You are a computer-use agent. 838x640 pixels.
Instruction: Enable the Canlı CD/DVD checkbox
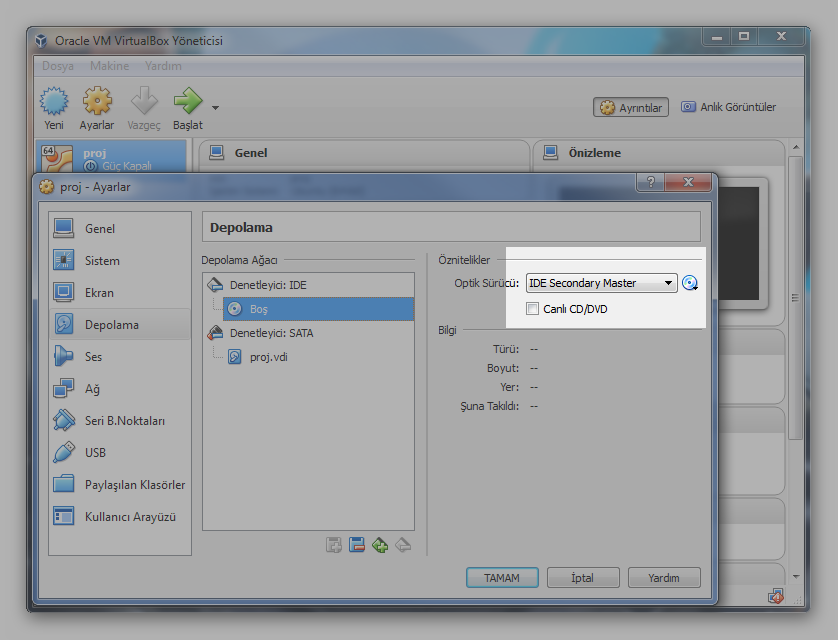coord(532,309)
